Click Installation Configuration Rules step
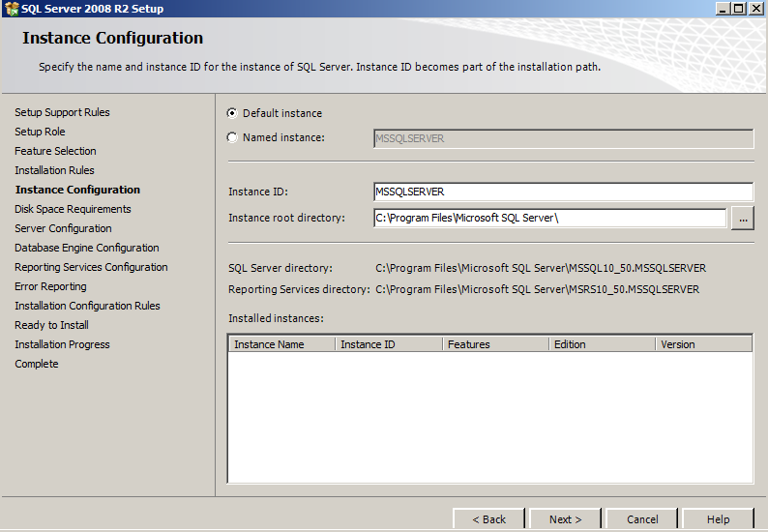The height and width of the screenshot is (532, 768). (x=87, y=306)
